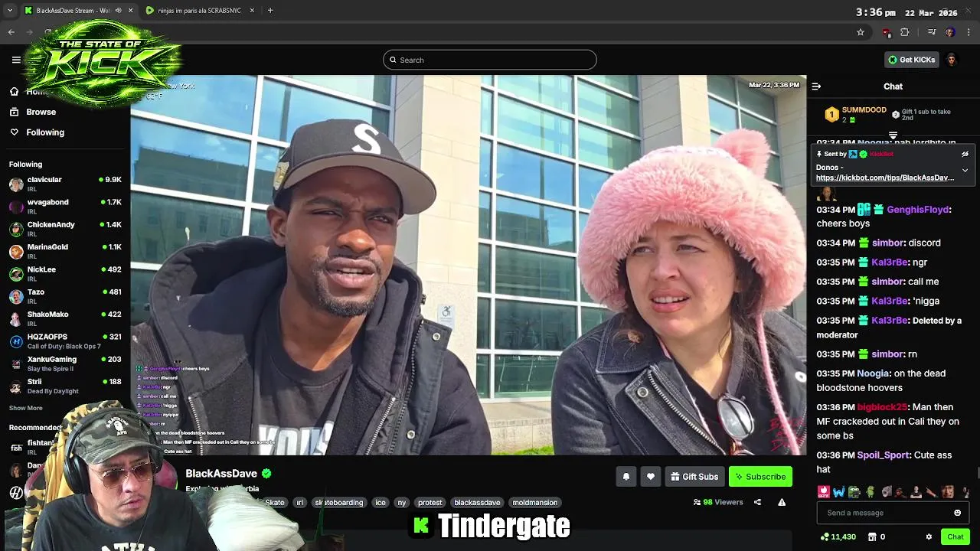The width and height of the screenshot is (980, 551).
Task: Open Strii's Dead By Daylight stream
Action: pyautogui.click(x=65, y=386)
